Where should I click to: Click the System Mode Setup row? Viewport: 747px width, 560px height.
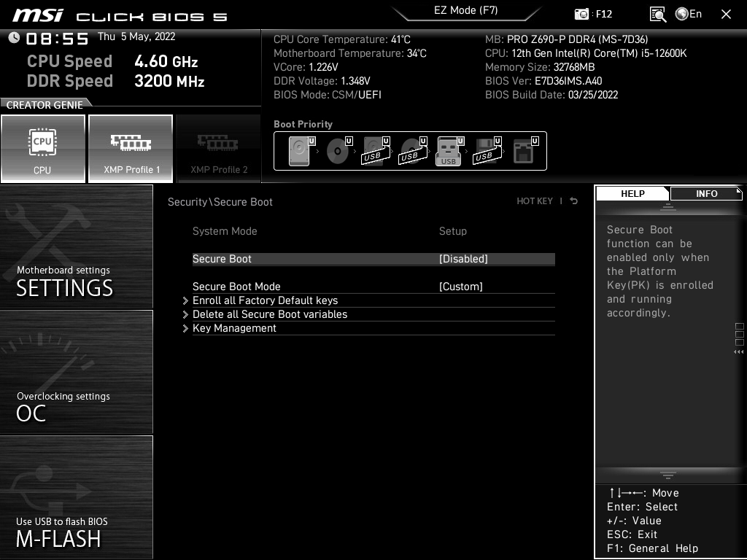[x=373, y=231]
